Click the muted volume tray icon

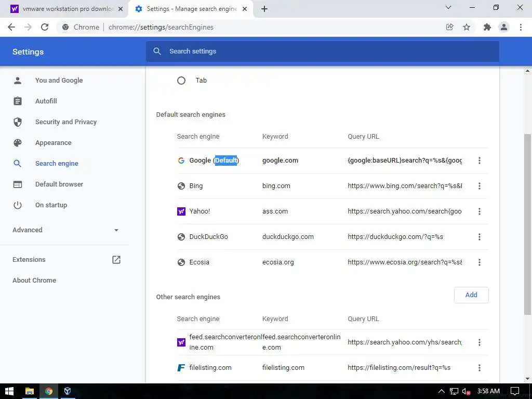[x=467, y=391]
